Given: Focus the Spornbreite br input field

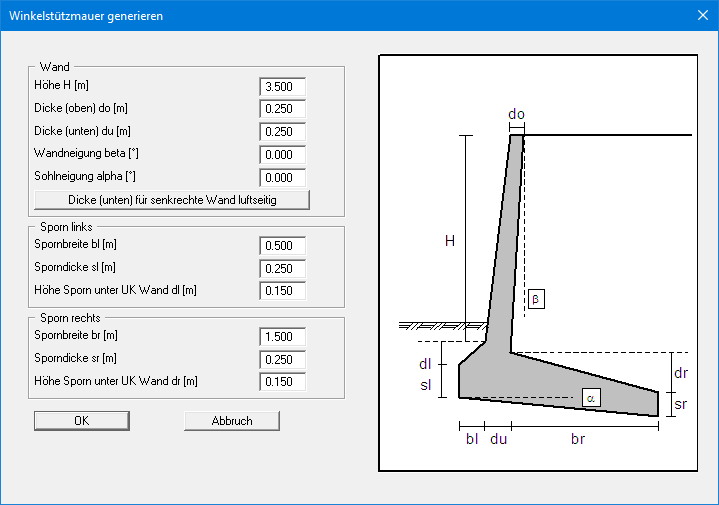Looking at the screenshot, I should (282, 336).
